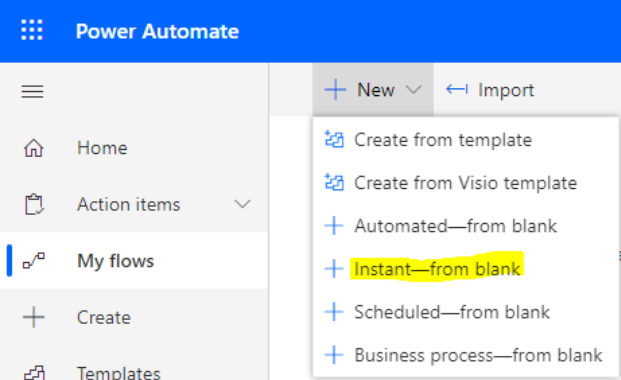Click the Templates icon in sidebar

click(x=34, y=372)
